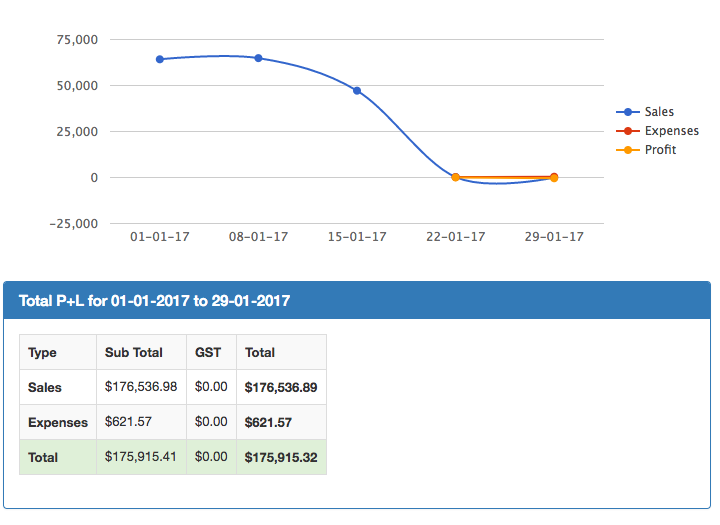This screenshot has height=525, width=720.
Task: Select the Profit data point at 29-01-17
Action: click(554, 177)
